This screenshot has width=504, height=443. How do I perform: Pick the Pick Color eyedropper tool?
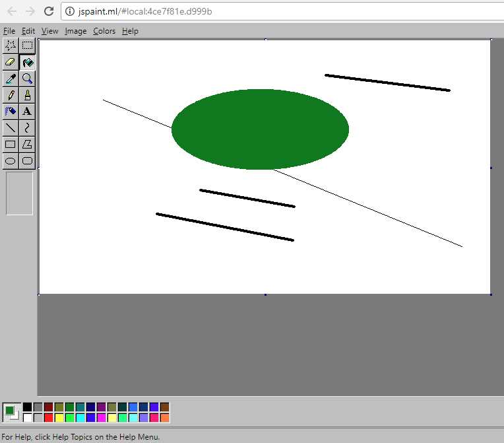click(11, 79)
